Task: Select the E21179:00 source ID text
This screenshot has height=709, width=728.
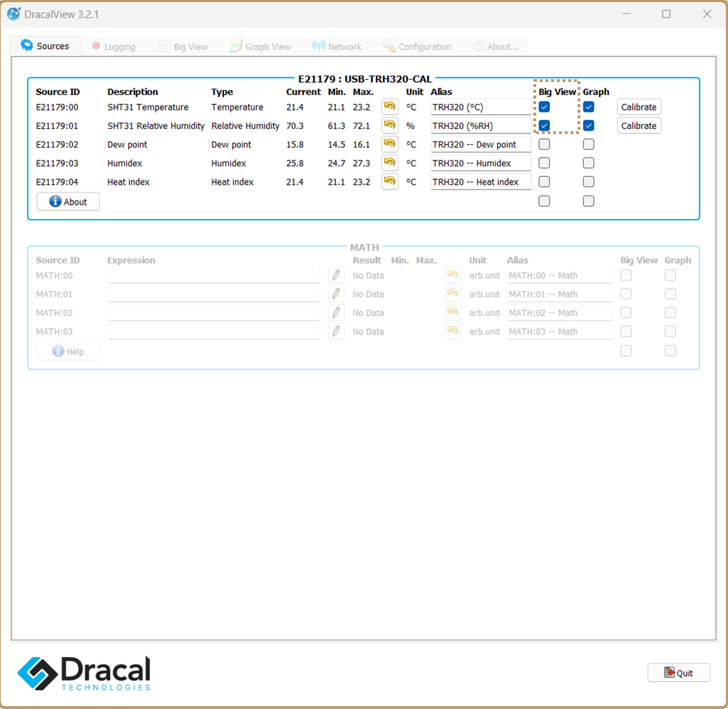Action: (x=57, y=107)
